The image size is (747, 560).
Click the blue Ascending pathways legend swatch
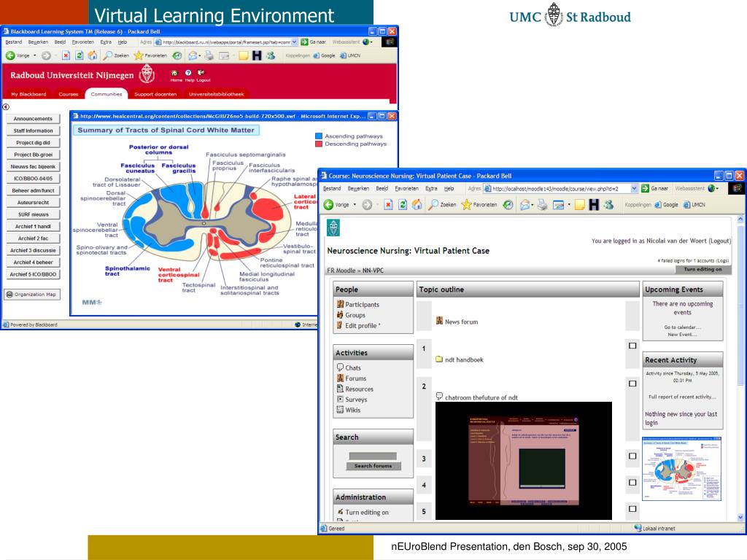(x=319, y=136)
